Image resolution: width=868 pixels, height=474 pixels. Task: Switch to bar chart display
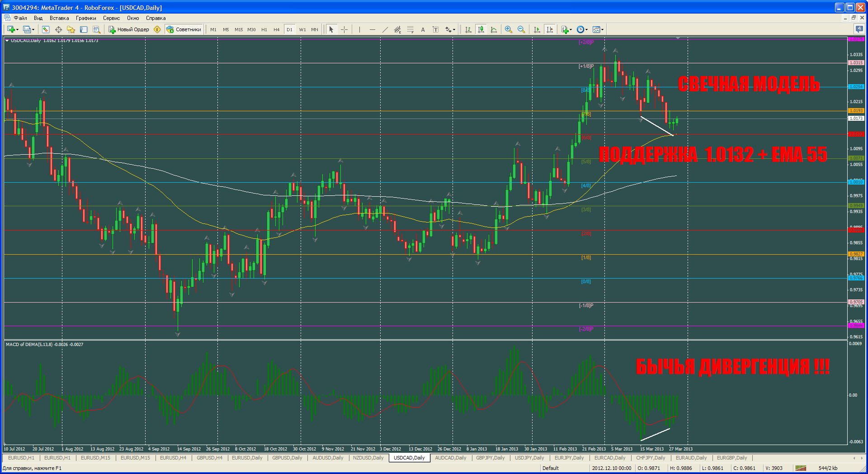[468, 29]
